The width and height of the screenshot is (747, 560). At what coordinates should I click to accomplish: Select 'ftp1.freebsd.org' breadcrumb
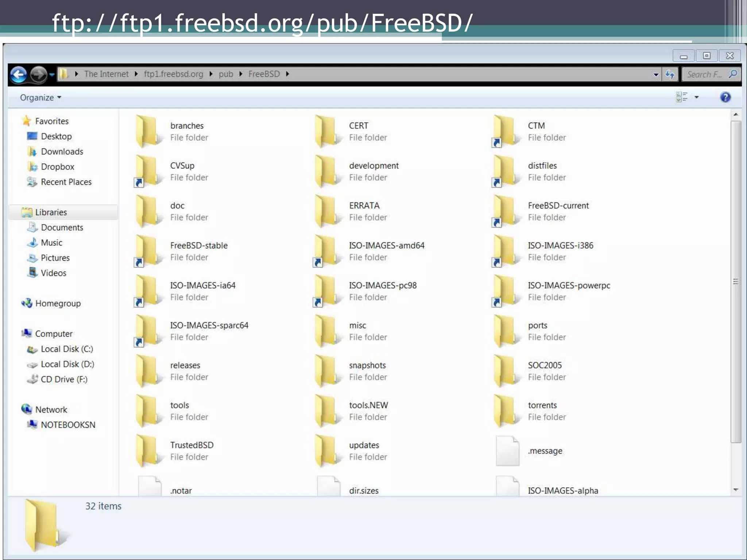(x=174, y=74)
